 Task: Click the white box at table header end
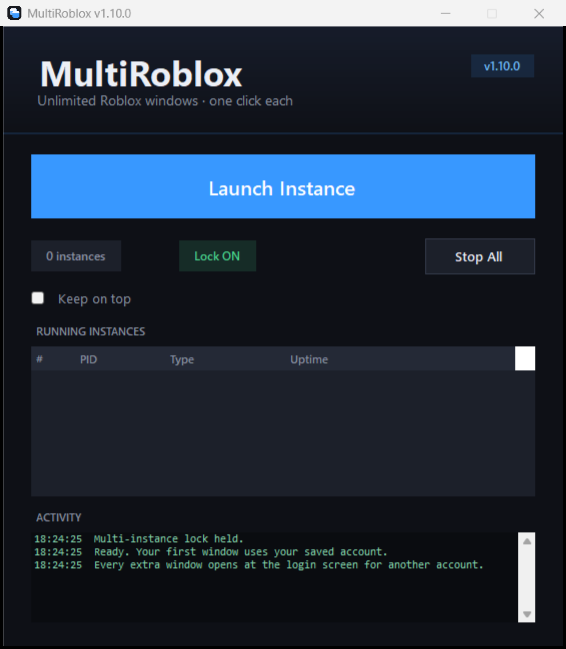click(x=525, y=358)
